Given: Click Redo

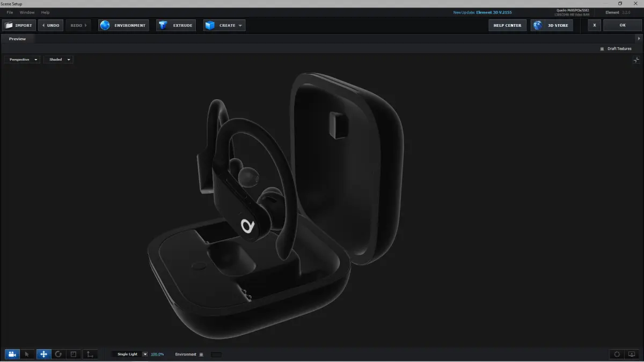Looking at the screenshot, I should 78,25.
